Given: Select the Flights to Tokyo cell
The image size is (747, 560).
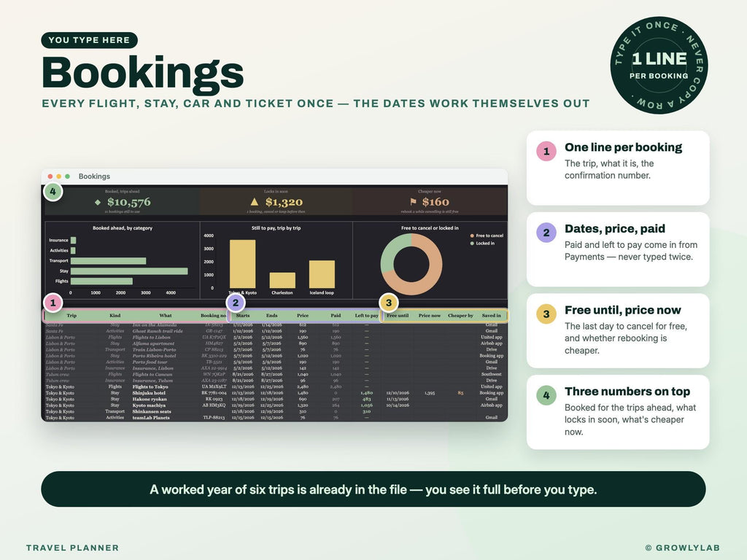Looking at the screenshot, I should point(150,387).
